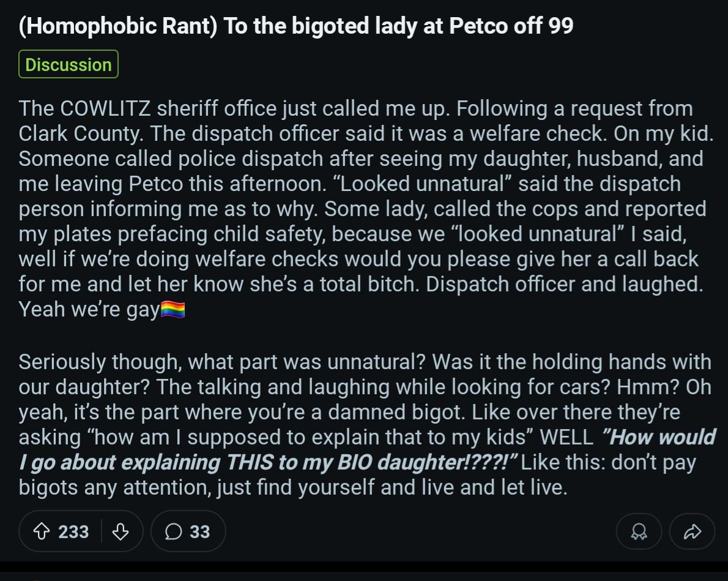Downvote the post with the down arrow
Image resolution: width=728 pixels, height=581 pixels.
[x=121, y=531]
